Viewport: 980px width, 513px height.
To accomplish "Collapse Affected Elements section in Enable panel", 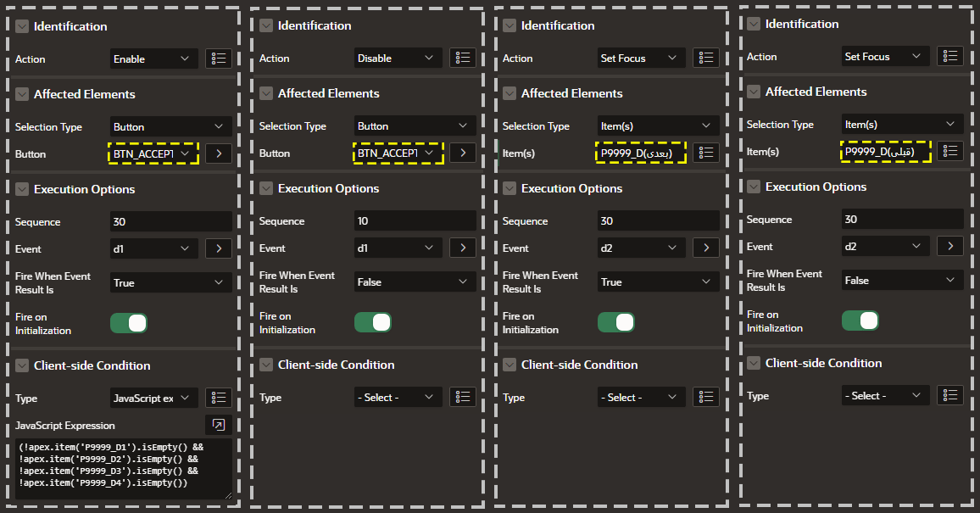I will point(22,94).
